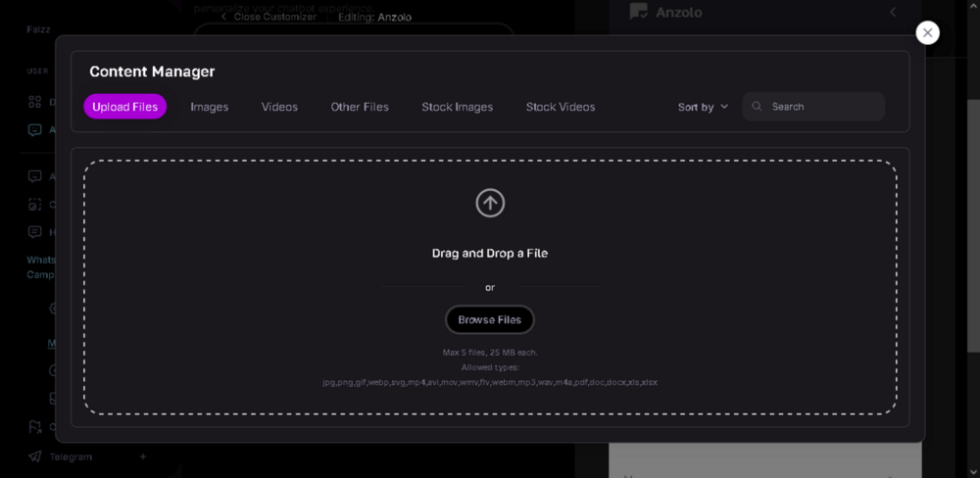The image size is (980, 478).
Task: Click the Anzolo chat bubble icon in the header
Action: click(639, 12)
